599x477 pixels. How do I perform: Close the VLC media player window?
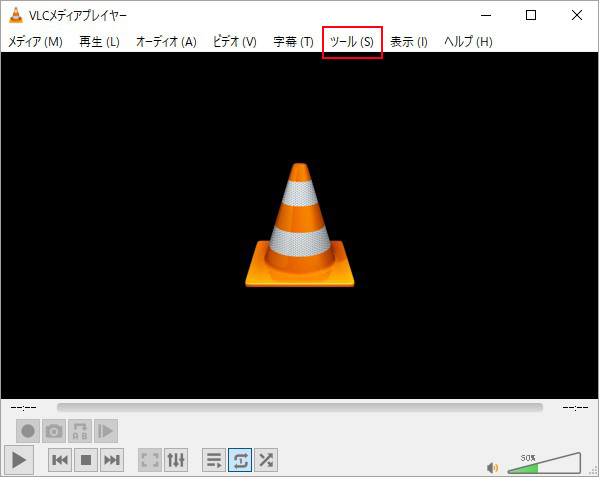click(577, 15)
